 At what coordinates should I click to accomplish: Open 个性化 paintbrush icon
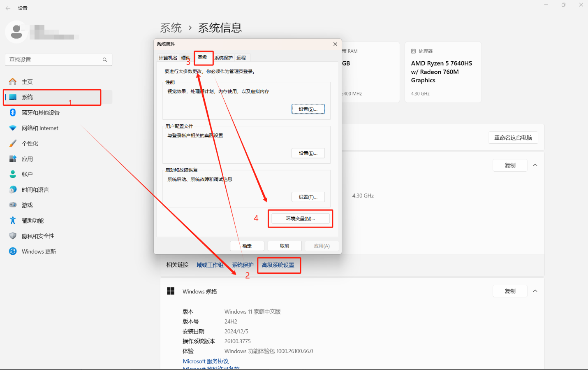[13, 143]
